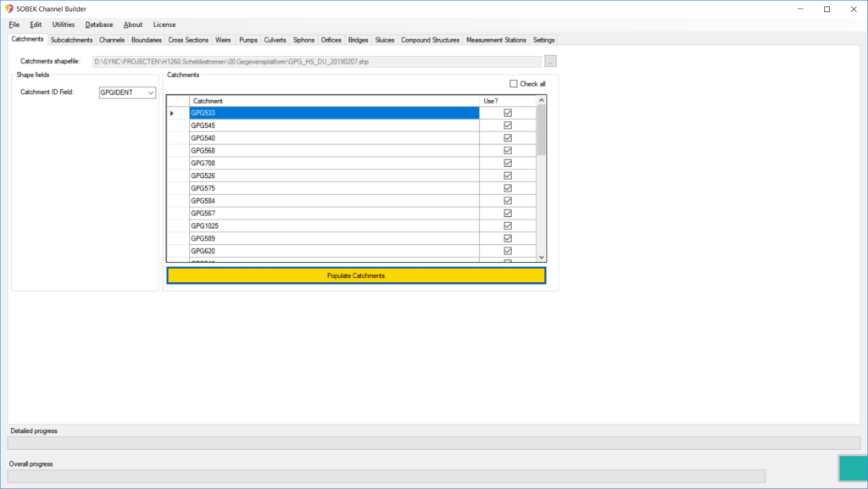This screenshot has height=489, width=868.
Task: Click the teal square in bottom-right corner
Action: (852, 469)
